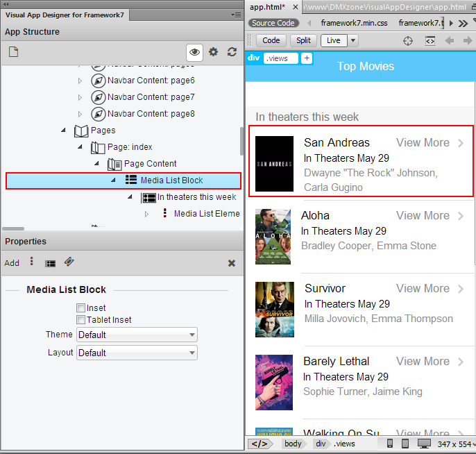Click View More for Survivor
Viewport: 476px width, 454px height.
click(423, 288)
